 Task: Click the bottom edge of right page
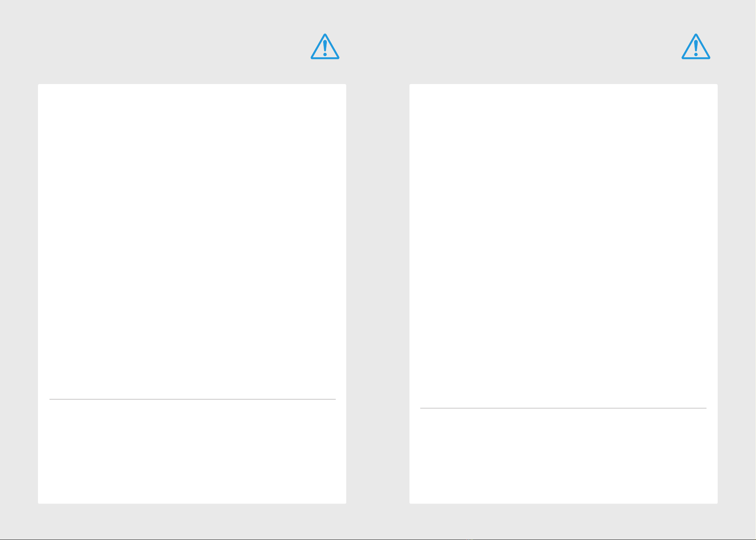564,503
